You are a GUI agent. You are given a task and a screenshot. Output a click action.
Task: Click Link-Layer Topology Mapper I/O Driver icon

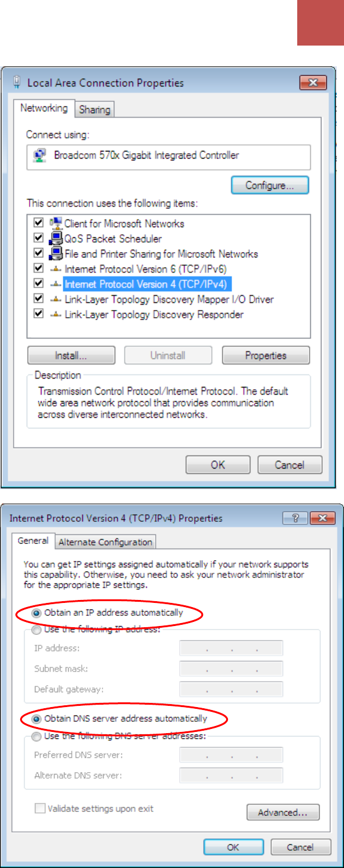(x=56, y=299)
